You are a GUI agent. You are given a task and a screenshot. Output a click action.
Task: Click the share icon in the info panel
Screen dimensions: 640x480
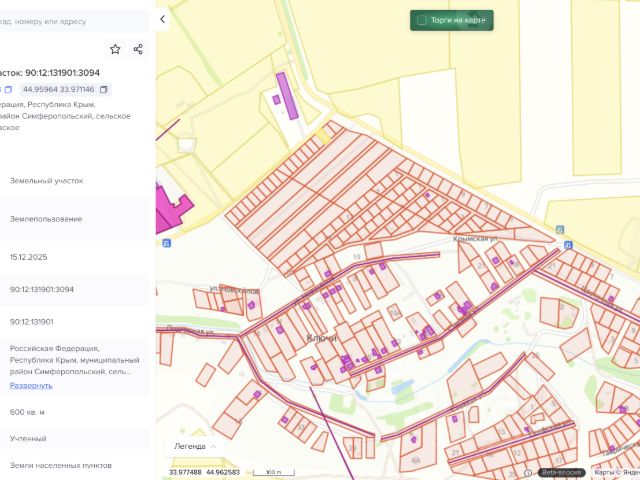coord(138,49)
